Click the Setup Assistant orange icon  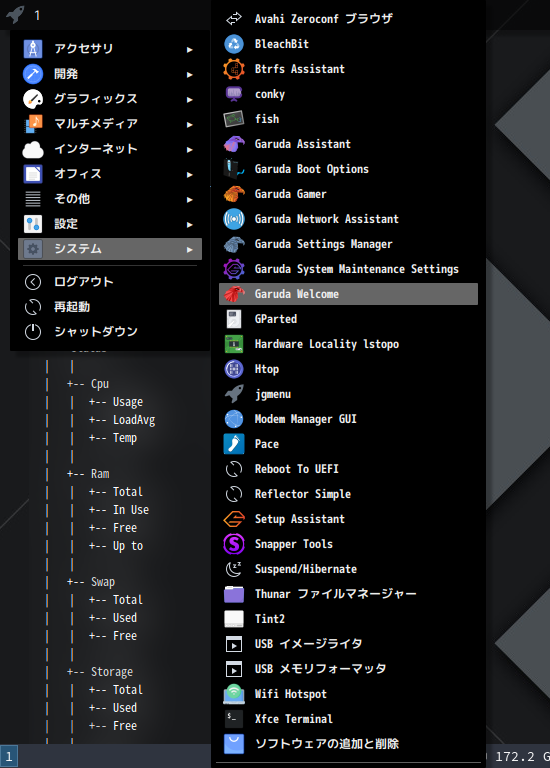pos(234,518)
